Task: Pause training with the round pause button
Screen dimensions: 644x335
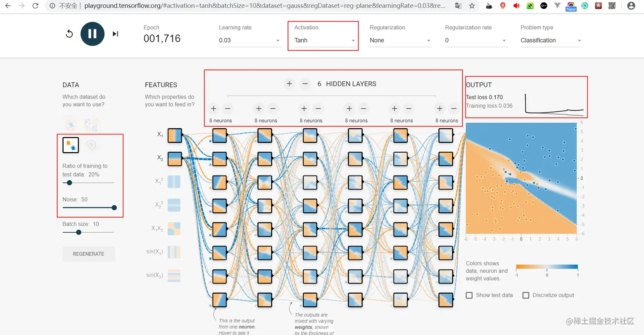Action: (92, 34)
